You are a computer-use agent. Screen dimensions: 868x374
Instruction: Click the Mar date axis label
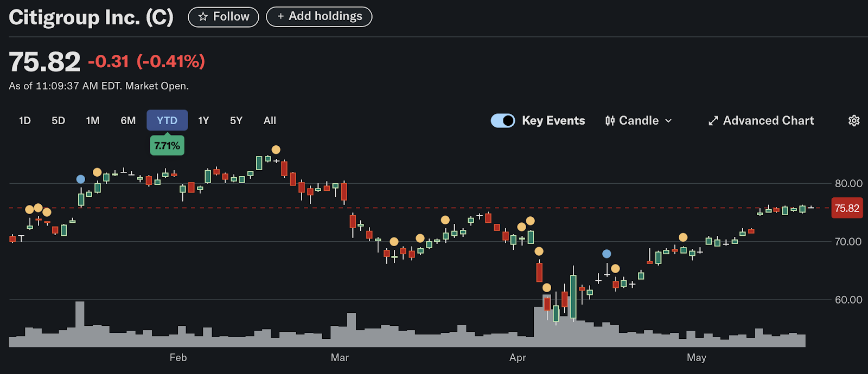coord(340,358)
